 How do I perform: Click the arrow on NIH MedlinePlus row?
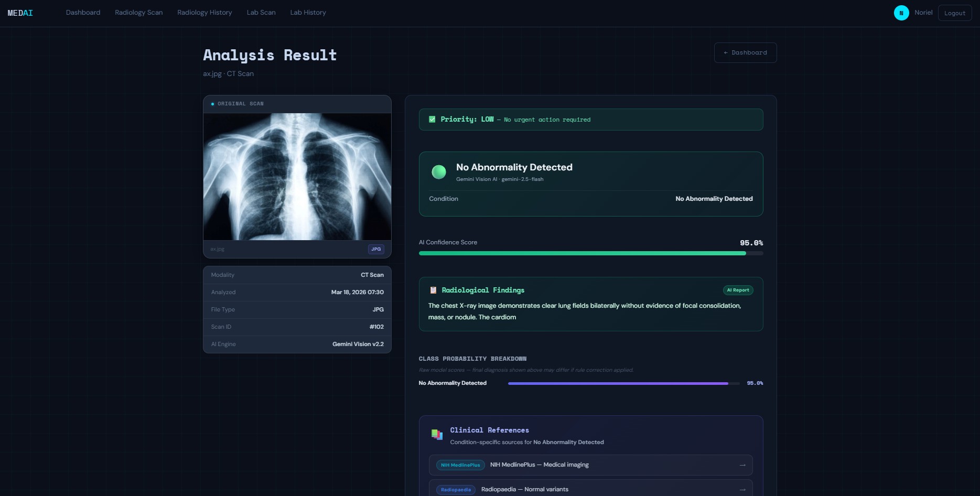coord(742,465)
